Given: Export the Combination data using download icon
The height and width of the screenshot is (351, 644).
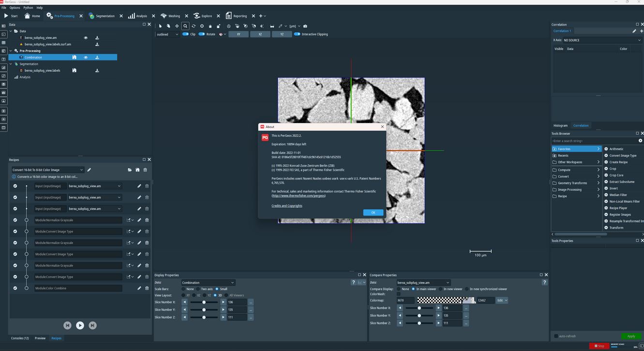Looking at the screenshot, I should click(97, 57).
